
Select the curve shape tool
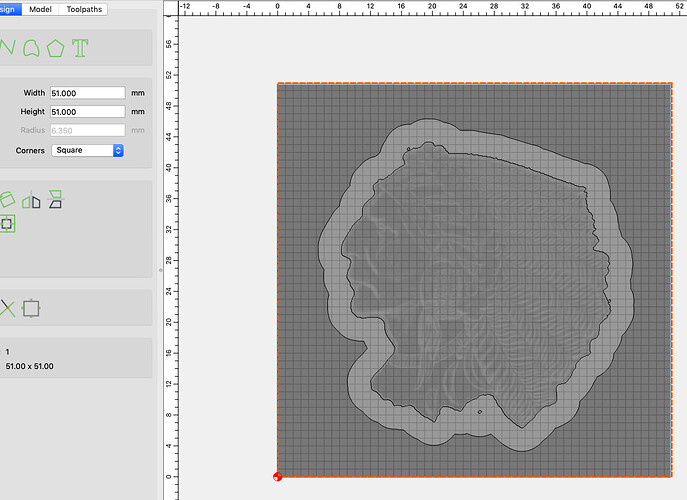click(29, 48)
